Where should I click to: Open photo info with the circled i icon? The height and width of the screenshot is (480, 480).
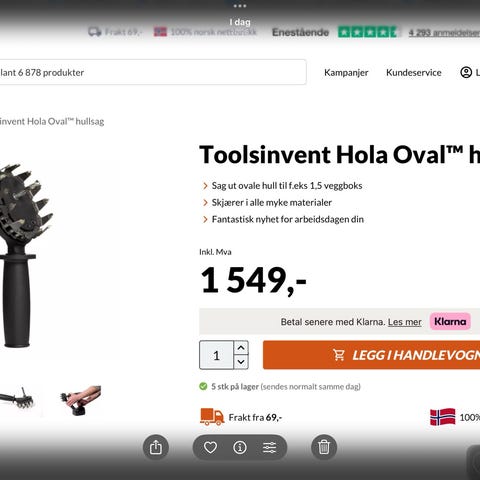(x=240, y=447)
